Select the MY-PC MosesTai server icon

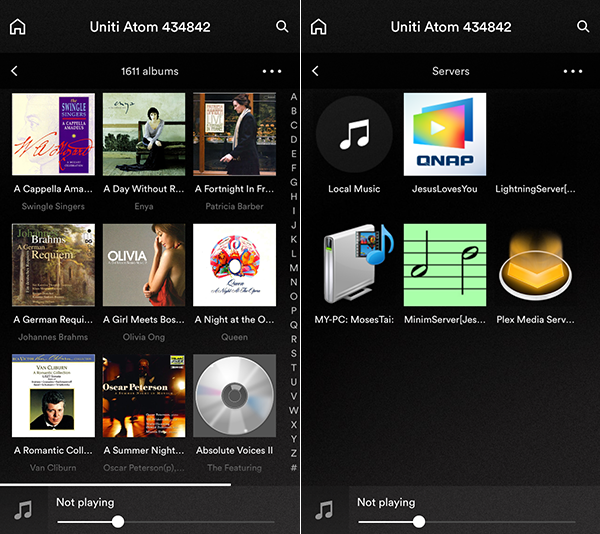(x=354, y=265)
